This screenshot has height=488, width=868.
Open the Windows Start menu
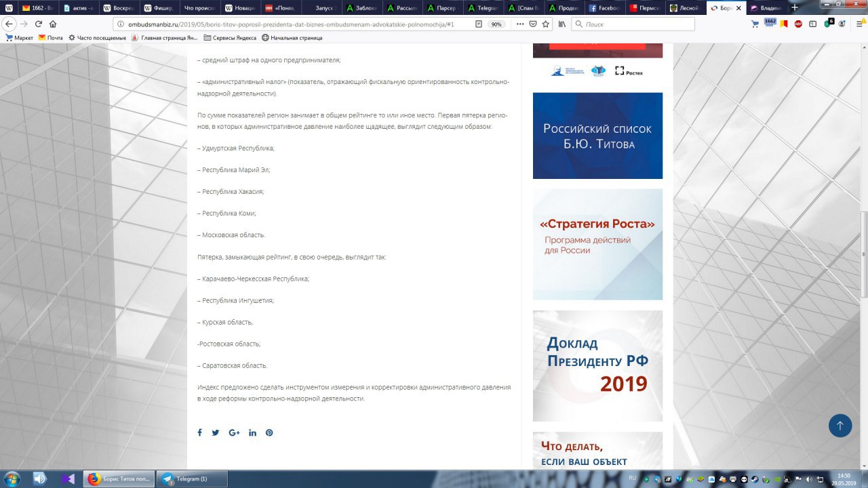11,479
